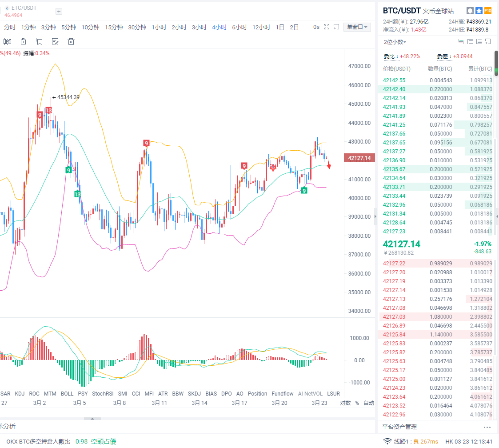The image size is (499, 448).
Task: Expand the panel using the bottom arrow handle
Action: (x=92, y=419)
